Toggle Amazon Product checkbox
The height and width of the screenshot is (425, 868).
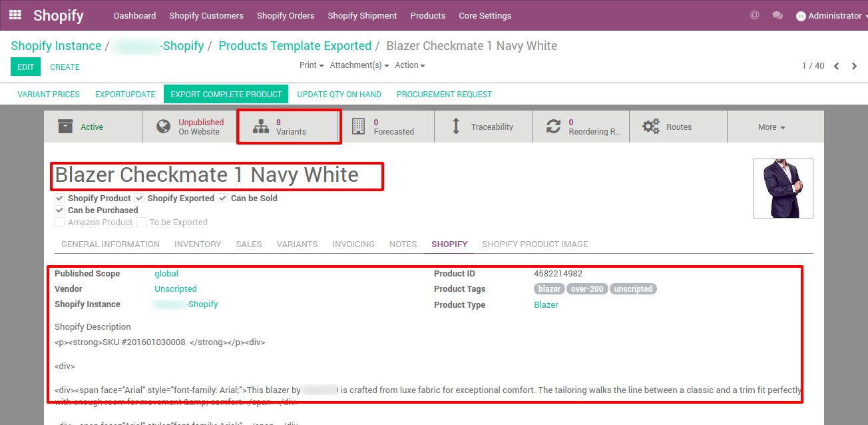click(59, 222)
